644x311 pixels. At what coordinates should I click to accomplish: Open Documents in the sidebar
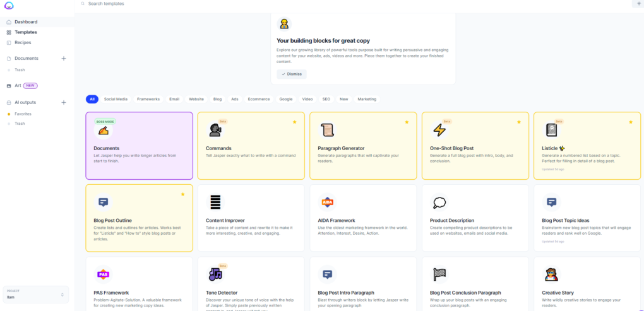click(27, 58)
